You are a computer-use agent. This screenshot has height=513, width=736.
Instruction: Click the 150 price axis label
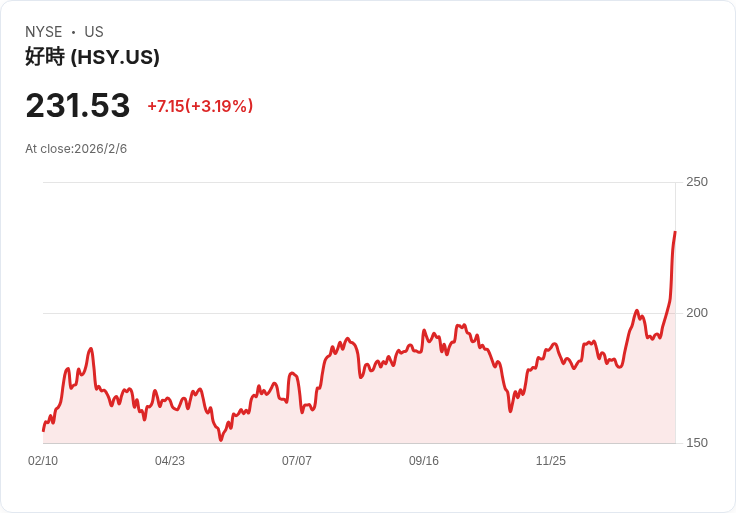click(697, 443)
